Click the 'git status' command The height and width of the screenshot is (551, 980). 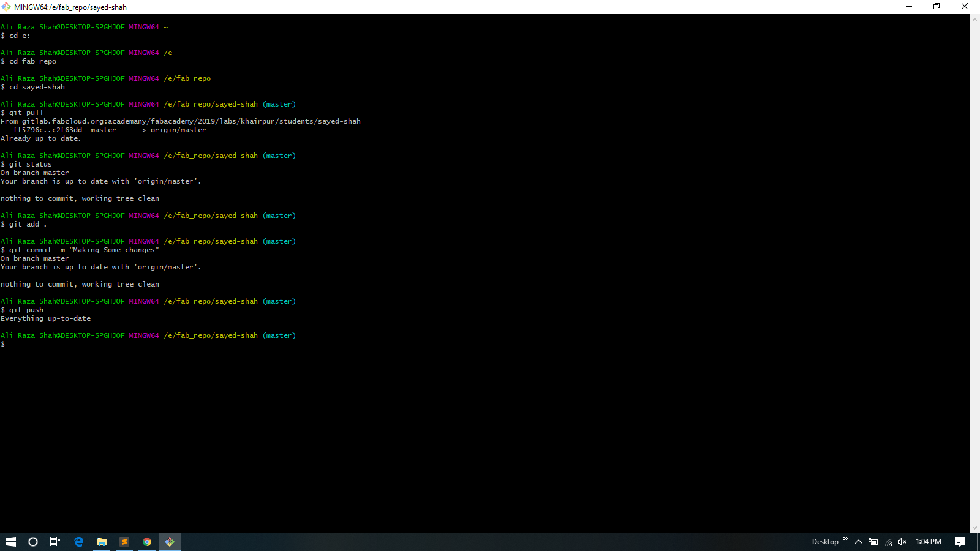[x=26, y=164]
